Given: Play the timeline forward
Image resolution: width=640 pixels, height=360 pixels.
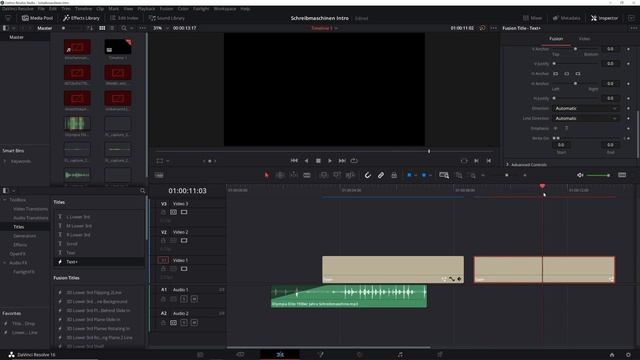Looking at the screenshot, I should (x=330, y=160).
